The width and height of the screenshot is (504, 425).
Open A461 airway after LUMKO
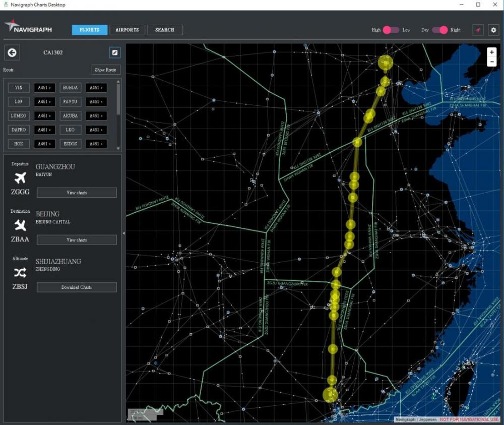44,116
